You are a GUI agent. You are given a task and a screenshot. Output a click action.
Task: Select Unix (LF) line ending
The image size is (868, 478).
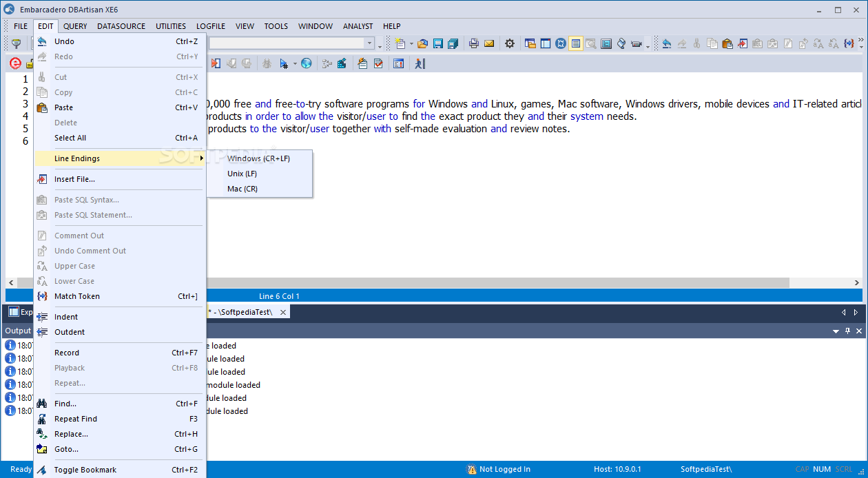(259, 174)
